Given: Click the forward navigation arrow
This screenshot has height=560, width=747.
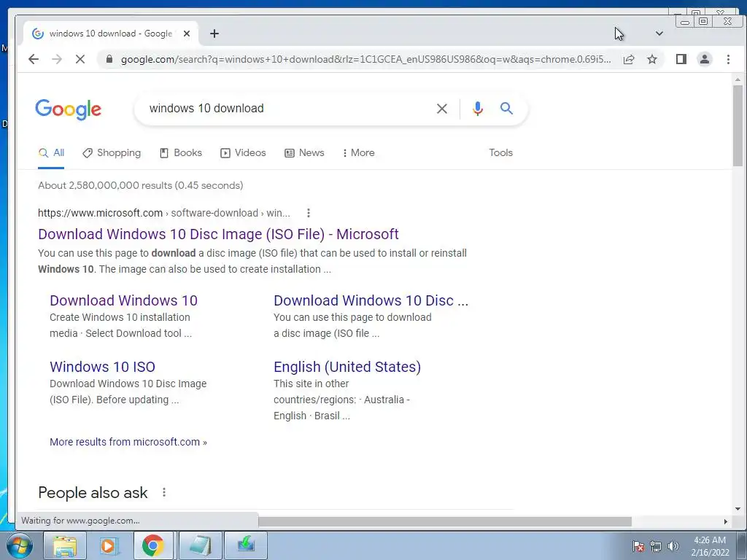Looking at the screenshot, I should pyautogui.click(x=57, y=59).
